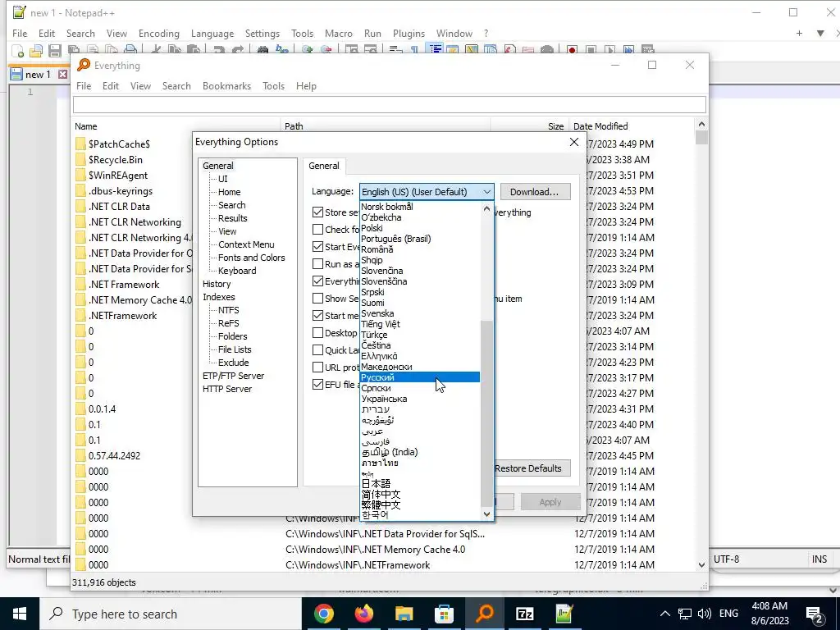The height and width of the screenshot is (630, 840).
Task: Collapse the Language combo box arrow
Action: [486, 192]
